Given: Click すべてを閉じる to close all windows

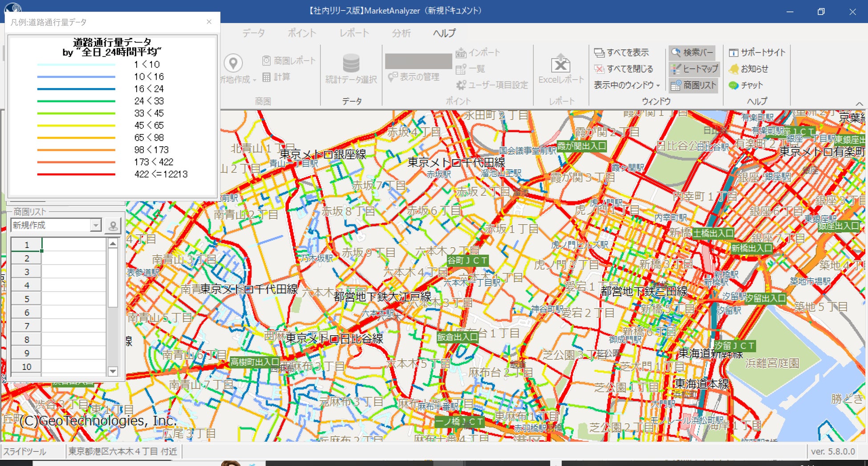Looking at the screenshot, I should click(624, 69).
